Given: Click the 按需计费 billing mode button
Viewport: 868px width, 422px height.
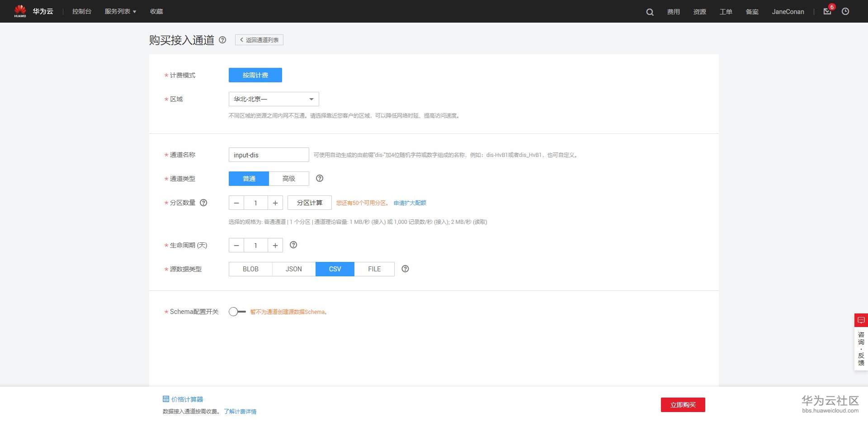Looking at the screenshot, I should pos(255,75).
